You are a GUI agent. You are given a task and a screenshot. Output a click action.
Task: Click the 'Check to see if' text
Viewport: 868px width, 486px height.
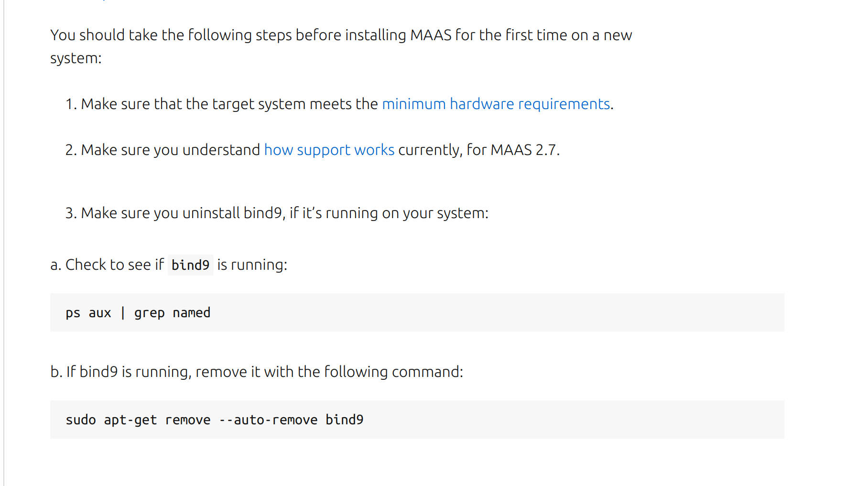tap(114, 265)
